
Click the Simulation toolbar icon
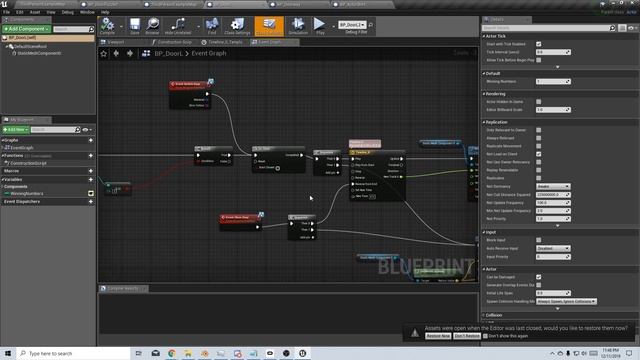click(x=298, y=26)
